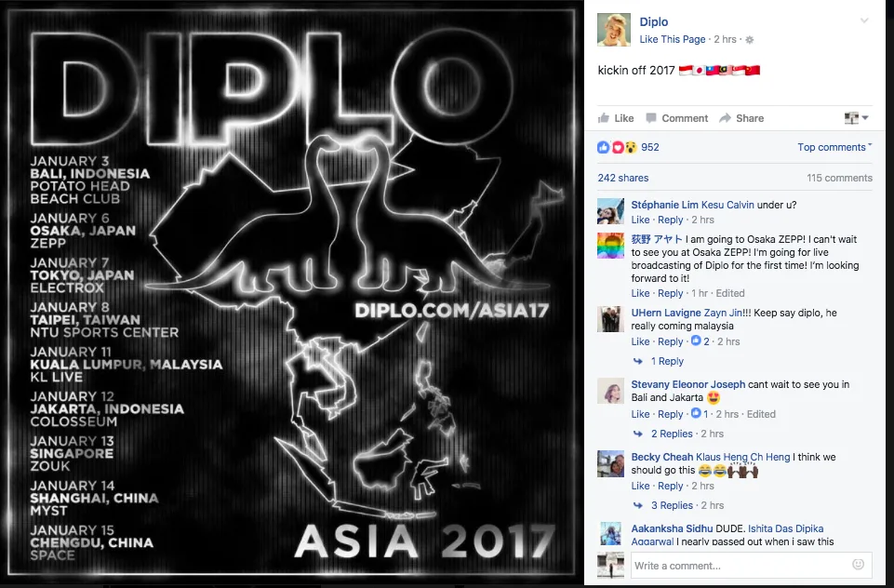
Task: Expand 1 Reply under UHern Lavigne's comment
Action: click(x=667, y=361)
